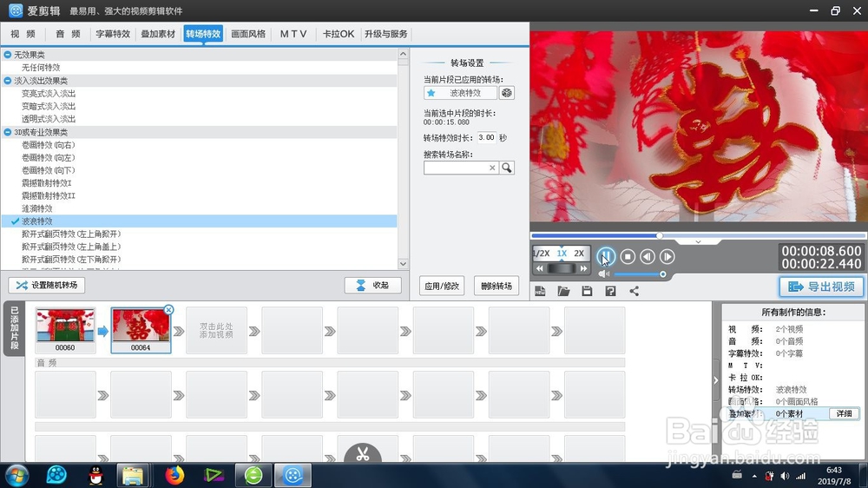Viewport: 868px width, 488px height.
Task: Open the 音频 tab
Action: pos(68,34)
